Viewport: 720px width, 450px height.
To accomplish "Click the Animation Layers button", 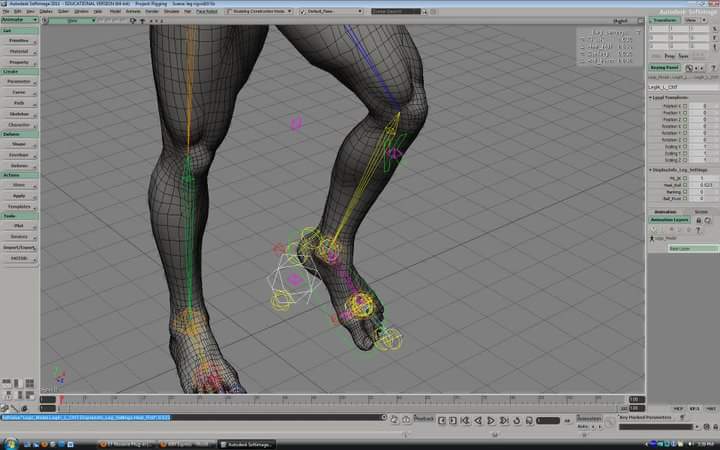I will pos(669,220).
